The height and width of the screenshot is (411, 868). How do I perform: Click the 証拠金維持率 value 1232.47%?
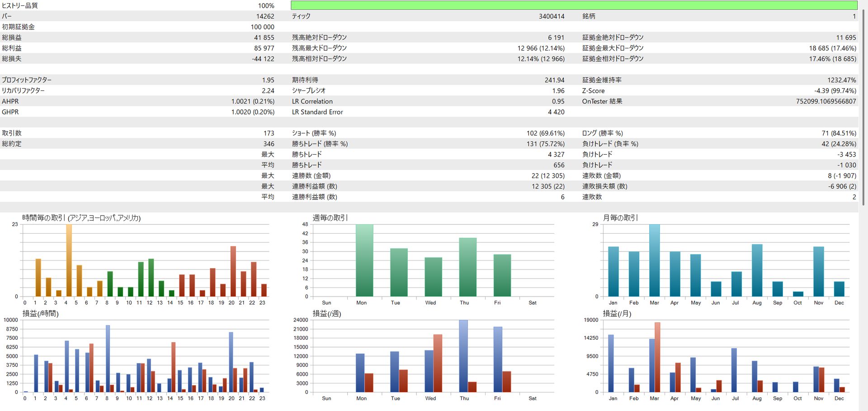(x=841, y=80)
